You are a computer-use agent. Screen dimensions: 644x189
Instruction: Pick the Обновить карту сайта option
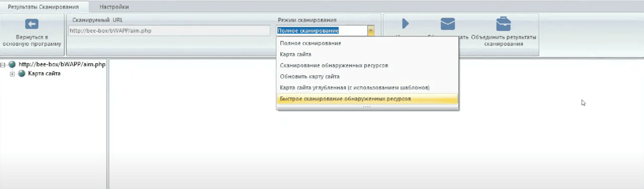367,76
